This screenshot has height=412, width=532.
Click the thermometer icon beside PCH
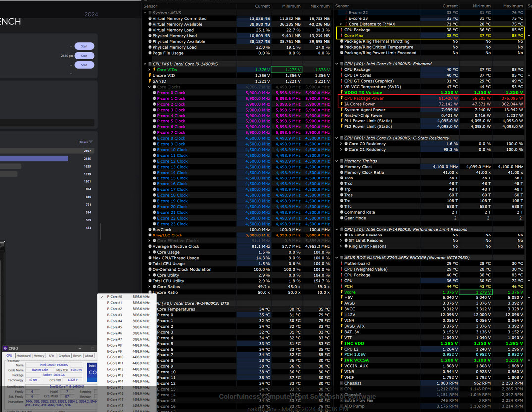point(342,287)
